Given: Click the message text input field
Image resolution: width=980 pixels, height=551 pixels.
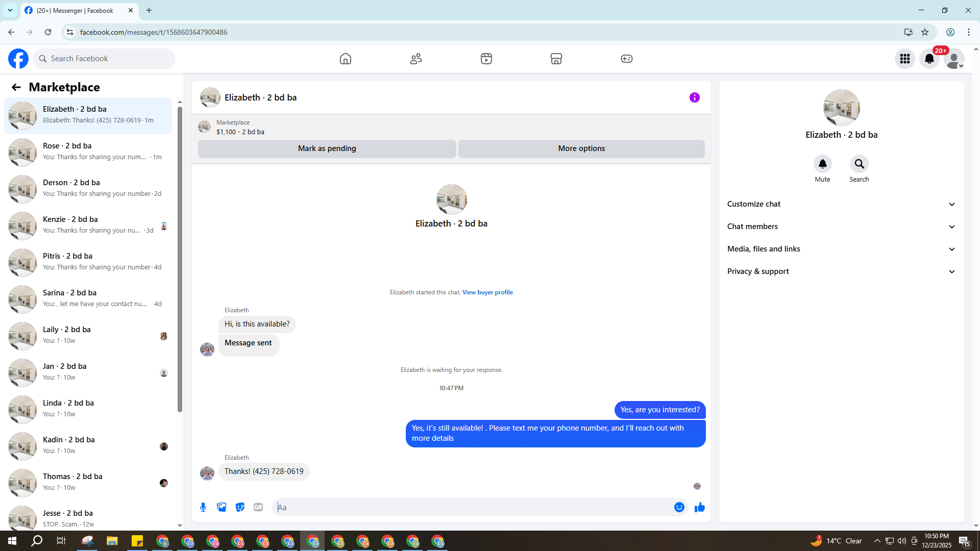Looking at the screenshot, I should tap(475, 507).
